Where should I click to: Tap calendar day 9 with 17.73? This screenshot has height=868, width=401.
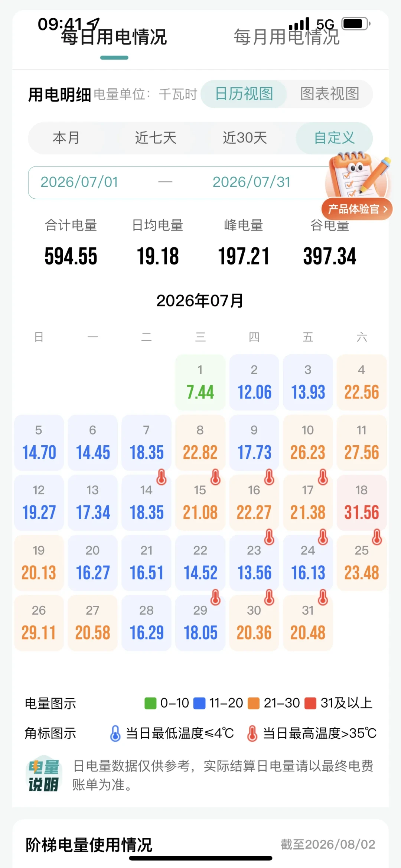tap(254, 442)
